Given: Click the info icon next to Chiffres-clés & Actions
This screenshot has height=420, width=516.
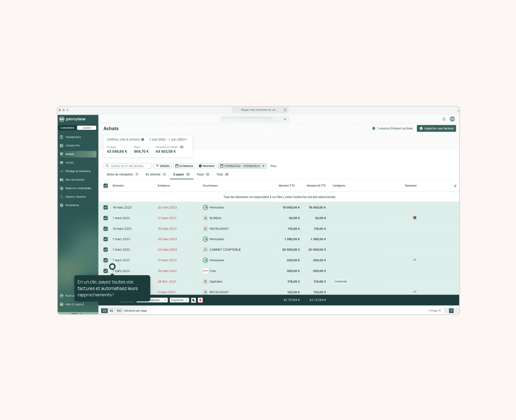Looking at the screenshot, I should (143, 140).
